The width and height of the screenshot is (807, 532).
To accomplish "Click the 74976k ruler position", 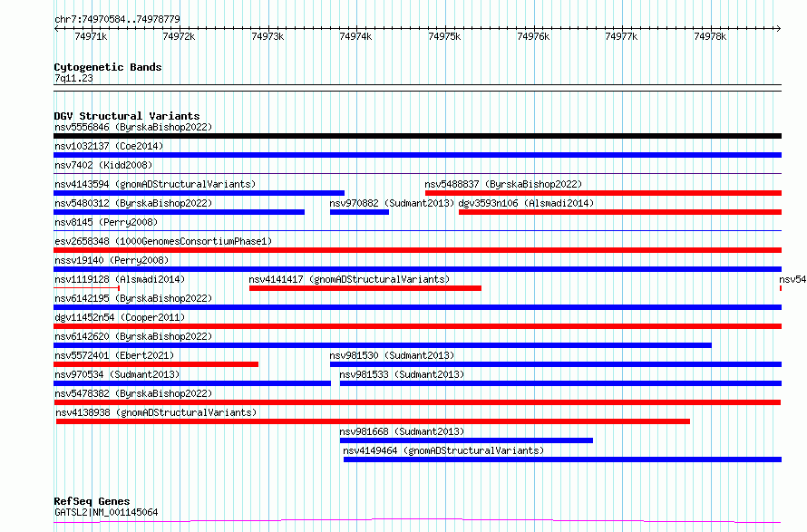I will coord(533,36).
